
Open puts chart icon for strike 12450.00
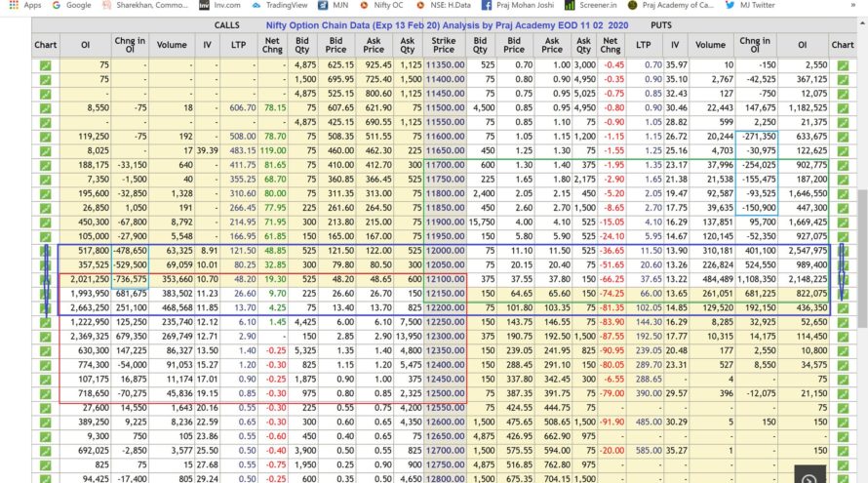pyautogui.click(x=843, y=380)
